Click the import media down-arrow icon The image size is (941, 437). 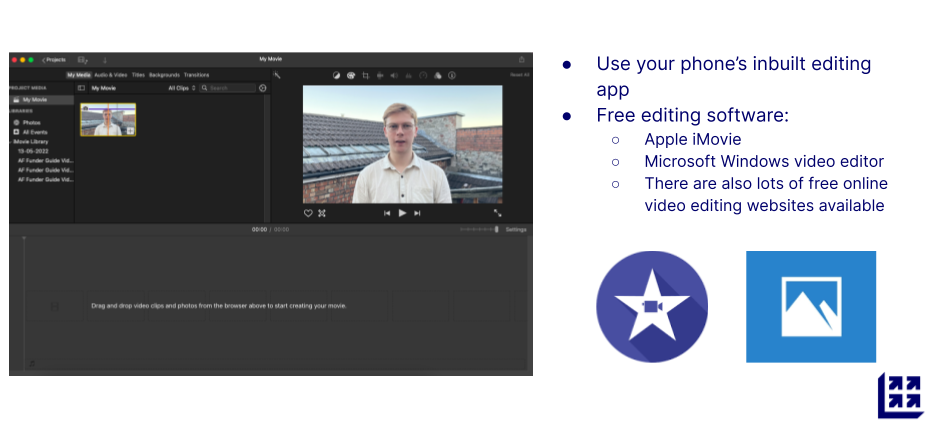[x=104, y=60]
